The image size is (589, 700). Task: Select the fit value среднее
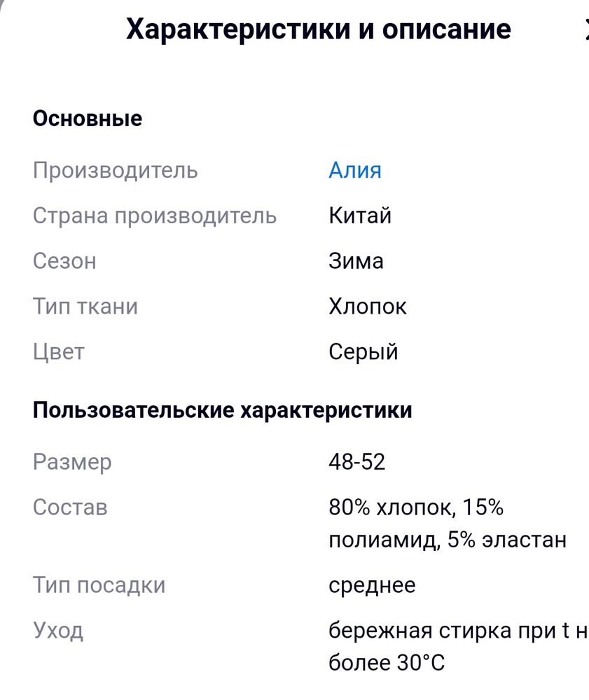(x=372, y=584)
